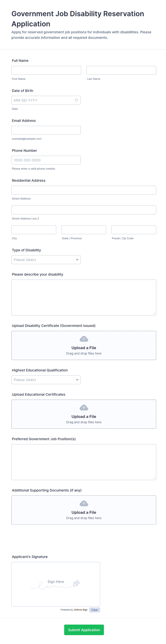Image resolution: width=166 pixels, height=644 pixels.
Task: Select the Email Address input
Action: click(46, 130)
